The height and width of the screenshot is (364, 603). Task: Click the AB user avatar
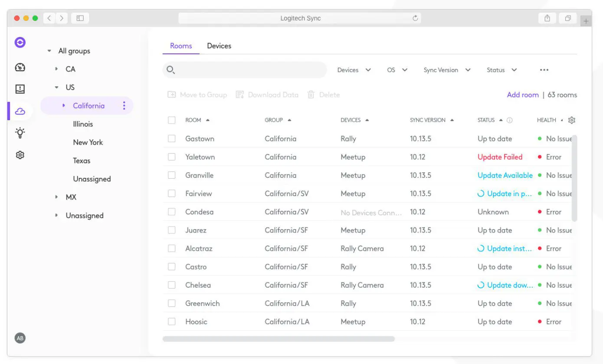pyautogui.click(x=20, y=338)
